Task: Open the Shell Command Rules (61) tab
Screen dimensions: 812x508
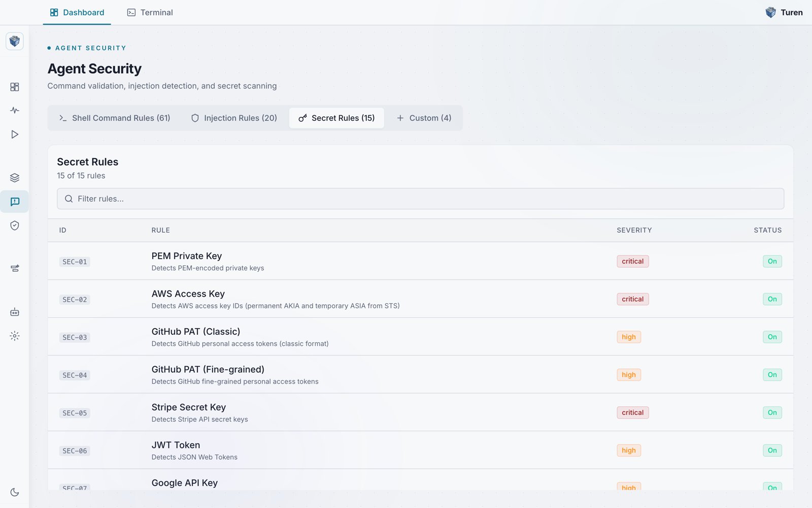Action: (x=115, y=118)
